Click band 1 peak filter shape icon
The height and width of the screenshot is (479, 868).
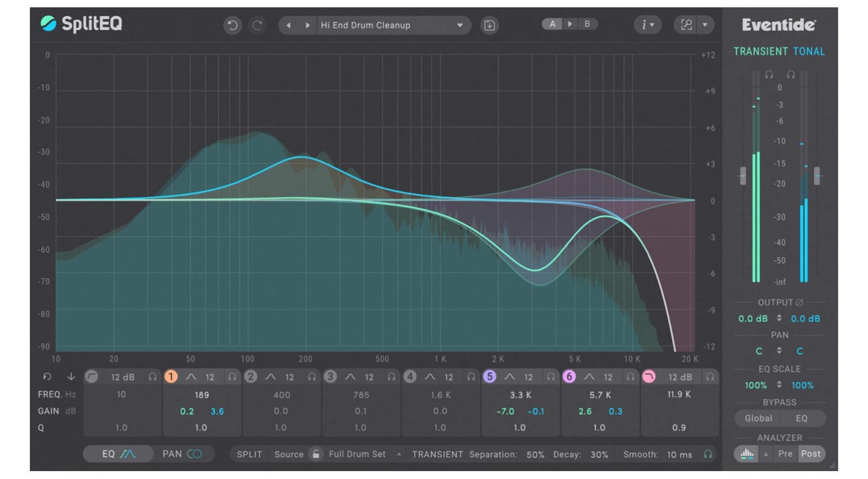click(x=191, y=377)
